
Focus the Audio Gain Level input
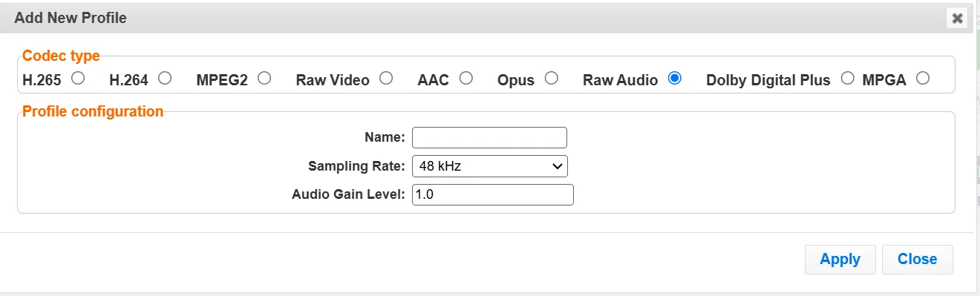point(493,194)
